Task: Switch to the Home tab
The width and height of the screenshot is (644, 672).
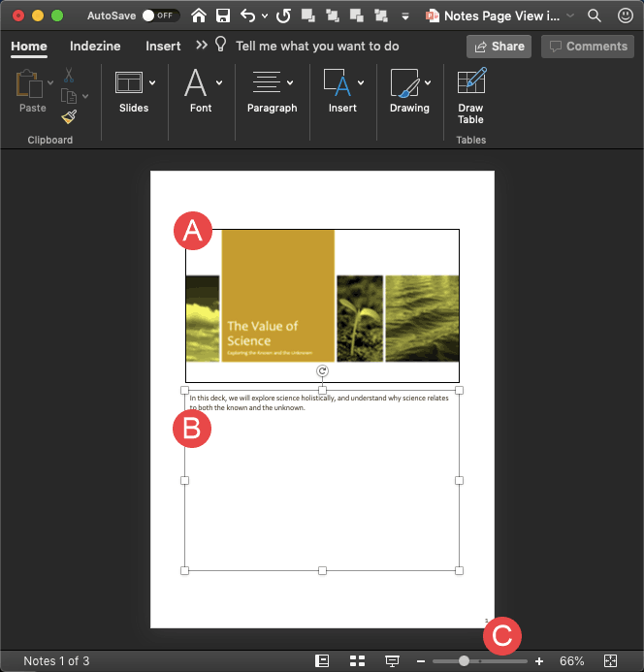Action: click(29, 47)
